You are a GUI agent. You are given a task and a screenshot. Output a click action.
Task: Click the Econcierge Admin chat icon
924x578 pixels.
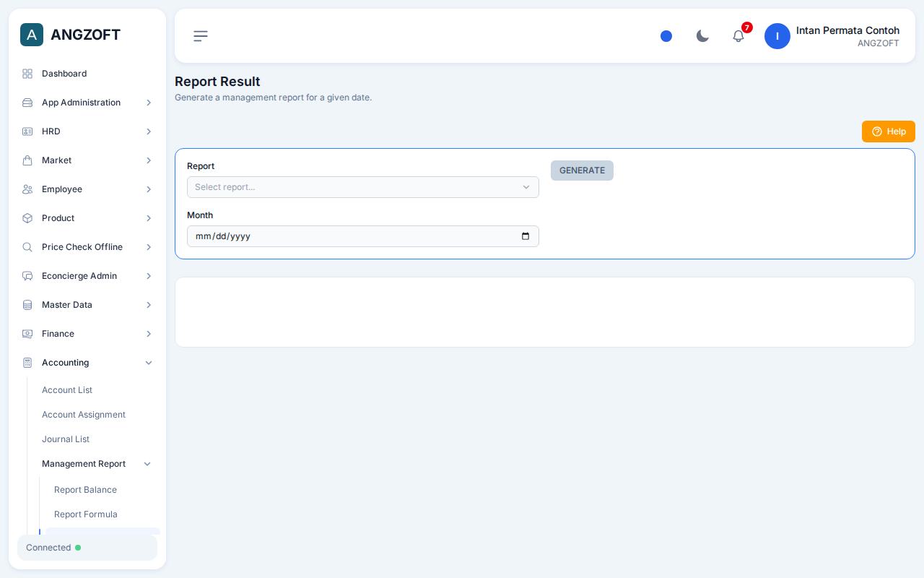27,276
